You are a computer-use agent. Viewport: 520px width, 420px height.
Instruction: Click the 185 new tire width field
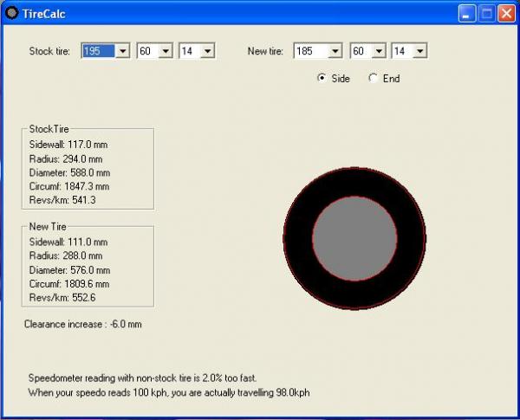pyautogui.click(x=309, y=52)
